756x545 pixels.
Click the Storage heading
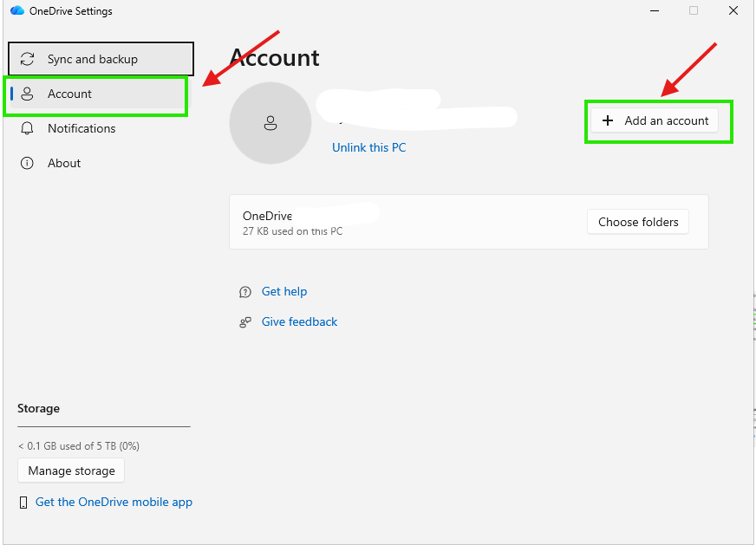[x=38, y=408]
